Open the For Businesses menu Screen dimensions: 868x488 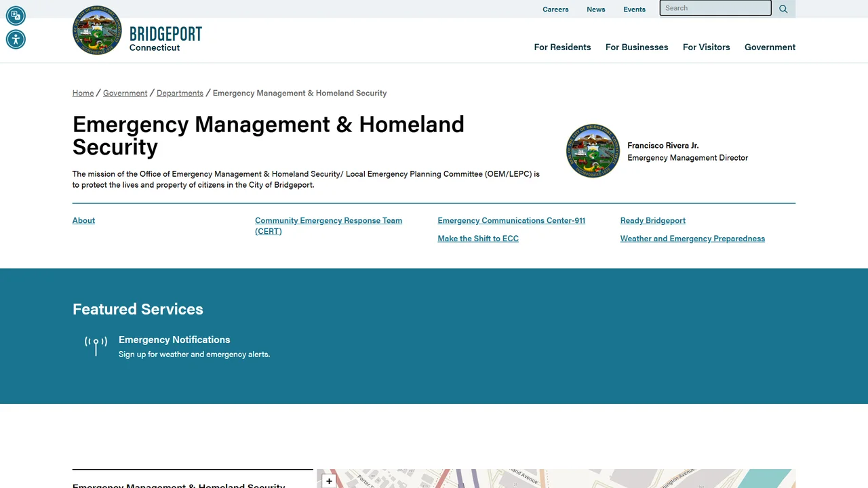tap(637, 47)
